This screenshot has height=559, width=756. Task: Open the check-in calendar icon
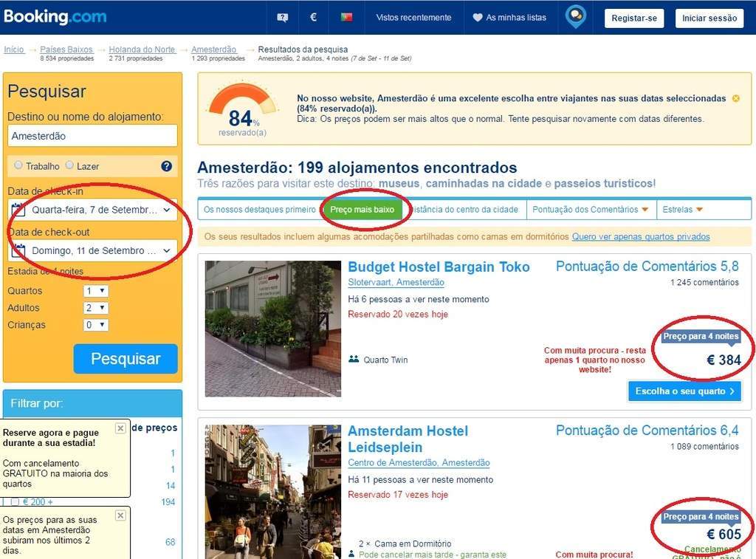tap(18, 210)
